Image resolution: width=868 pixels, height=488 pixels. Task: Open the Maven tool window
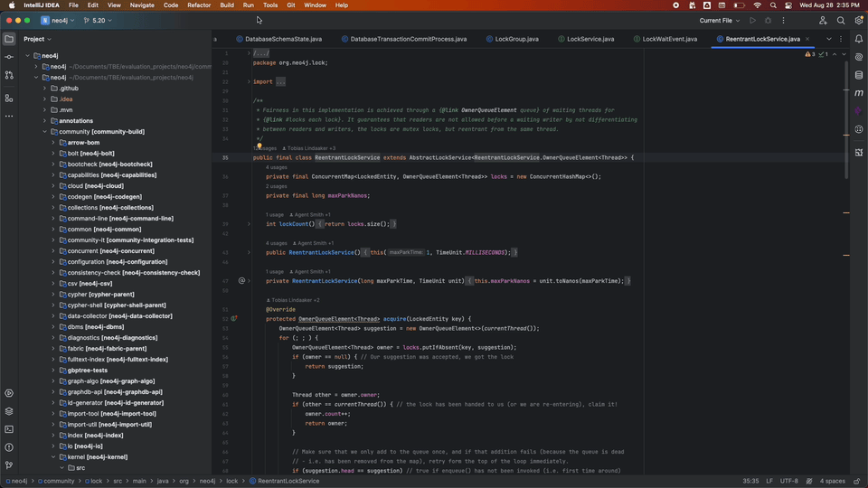tap(859, 92)
